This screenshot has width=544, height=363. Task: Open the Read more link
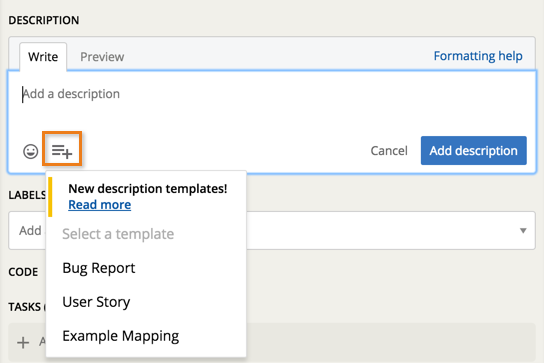tap(100, 205)
